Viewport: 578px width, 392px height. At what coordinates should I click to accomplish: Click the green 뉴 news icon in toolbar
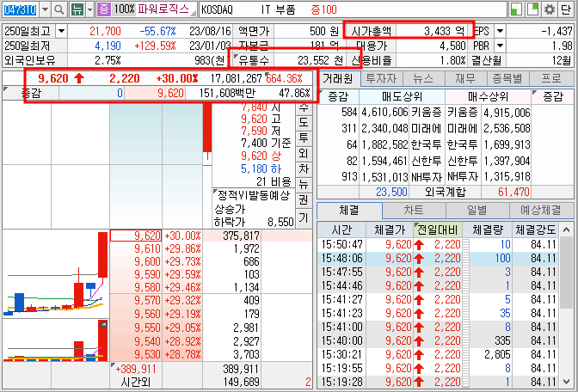[77, 9]
